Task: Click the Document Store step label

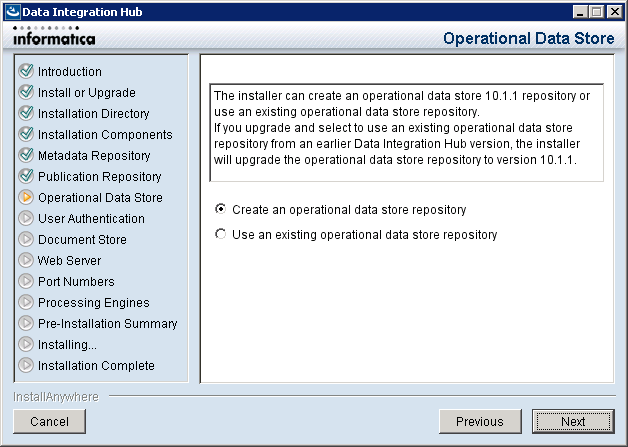Action: [83, 240]
